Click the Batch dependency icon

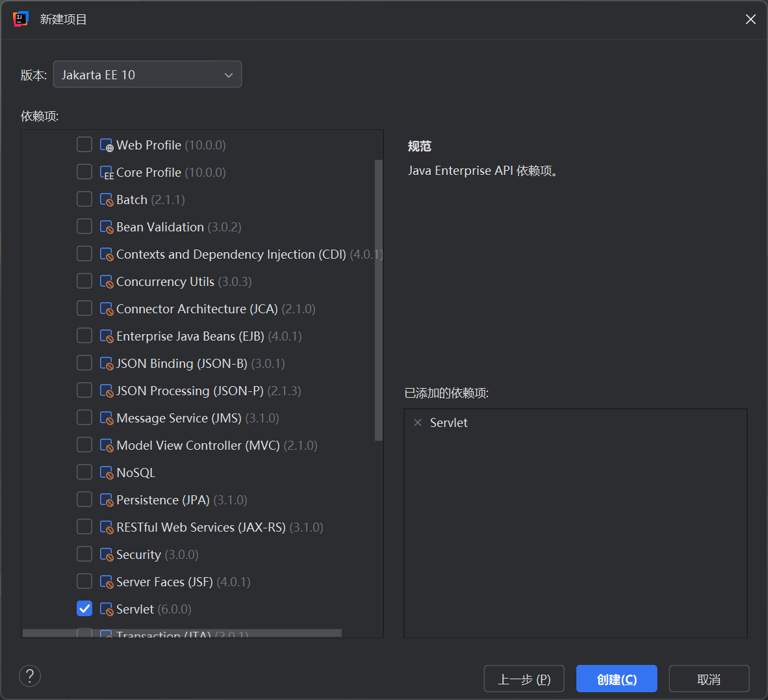(x=107, y=200)
